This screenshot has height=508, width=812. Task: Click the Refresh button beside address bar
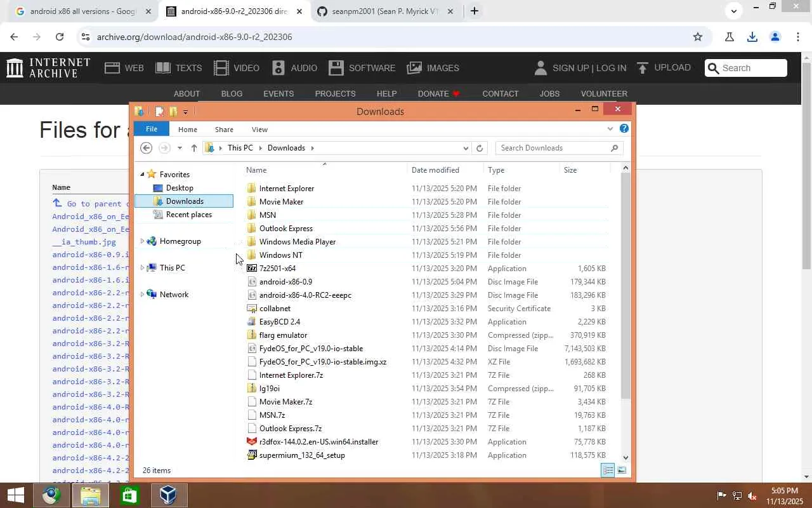coord(480,148)
